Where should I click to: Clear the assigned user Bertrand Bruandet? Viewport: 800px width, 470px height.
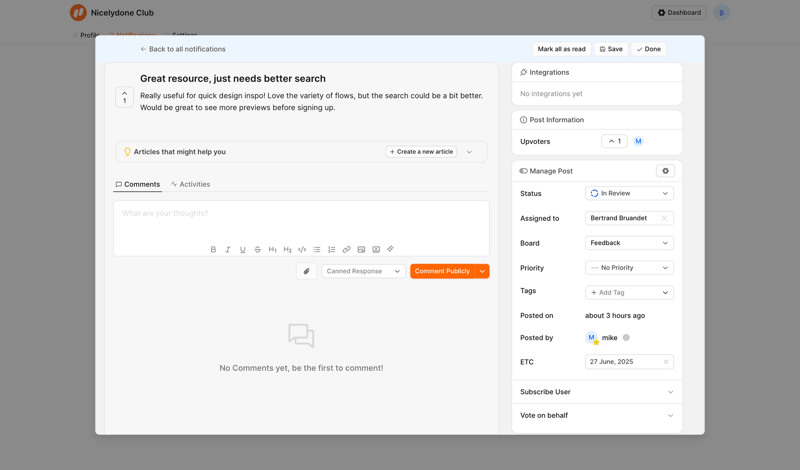pyautogui.click(x=664, y=218)
